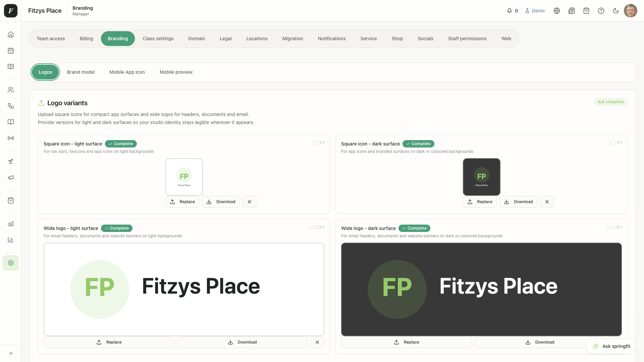
Task: Open Mobile App Icon sub-tab
Action: 127,72
